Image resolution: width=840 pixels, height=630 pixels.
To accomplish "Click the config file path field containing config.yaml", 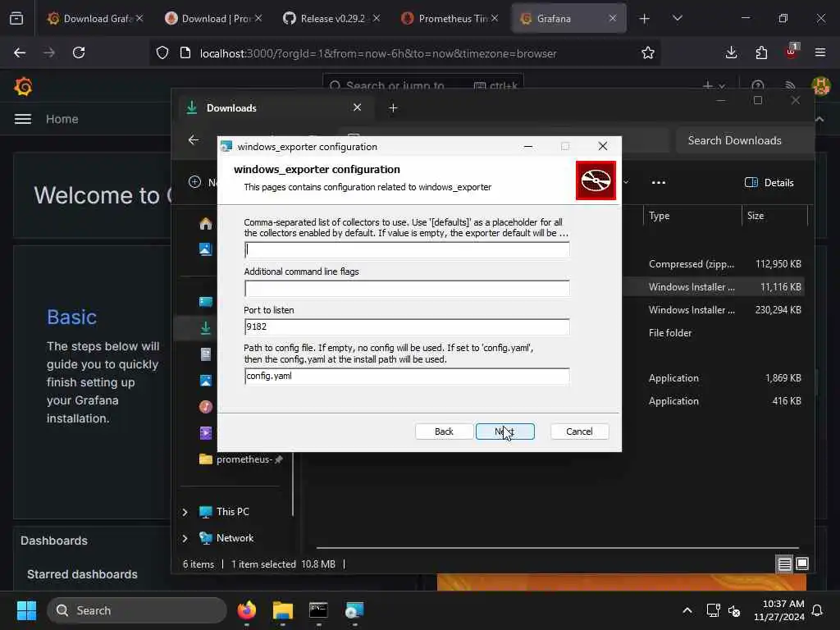I will (407, 376).
